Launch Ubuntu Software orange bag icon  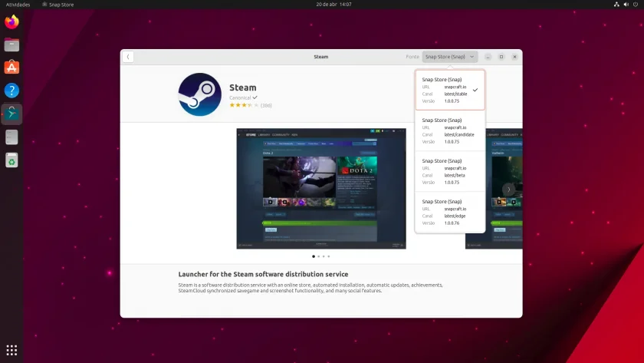pos(11,68)
